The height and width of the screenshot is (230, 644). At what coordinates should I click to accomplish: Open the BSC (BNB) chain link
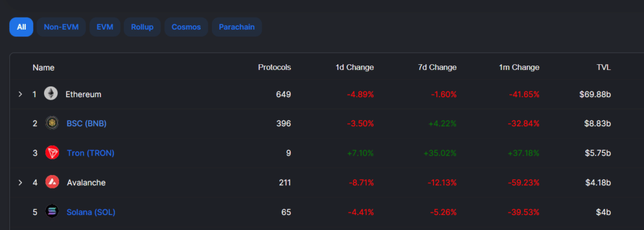[87, 123]
